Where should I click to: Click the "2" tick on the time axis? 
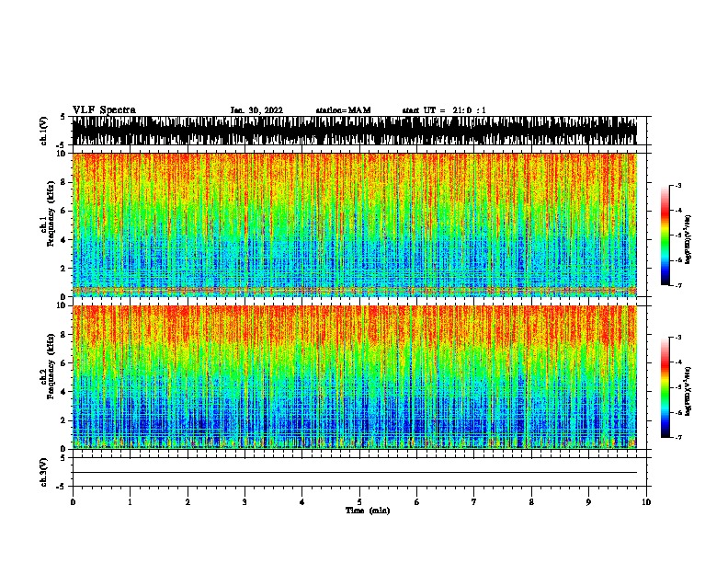pos(188,502)
